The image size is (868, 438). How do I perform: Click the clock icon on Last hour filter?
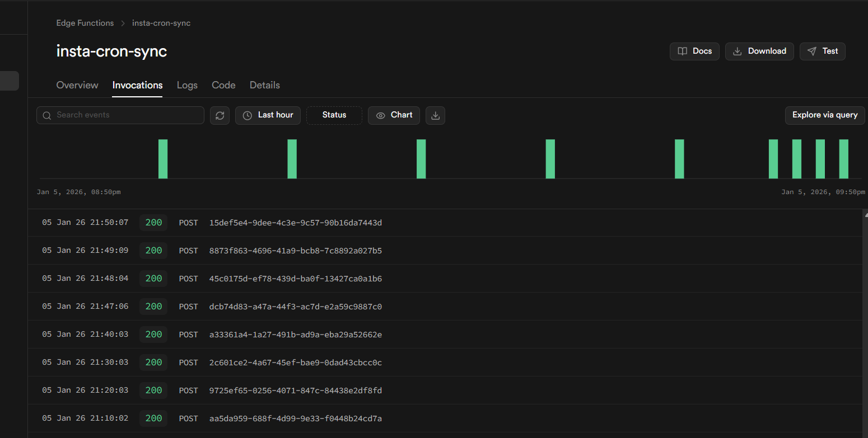[247, 115]
